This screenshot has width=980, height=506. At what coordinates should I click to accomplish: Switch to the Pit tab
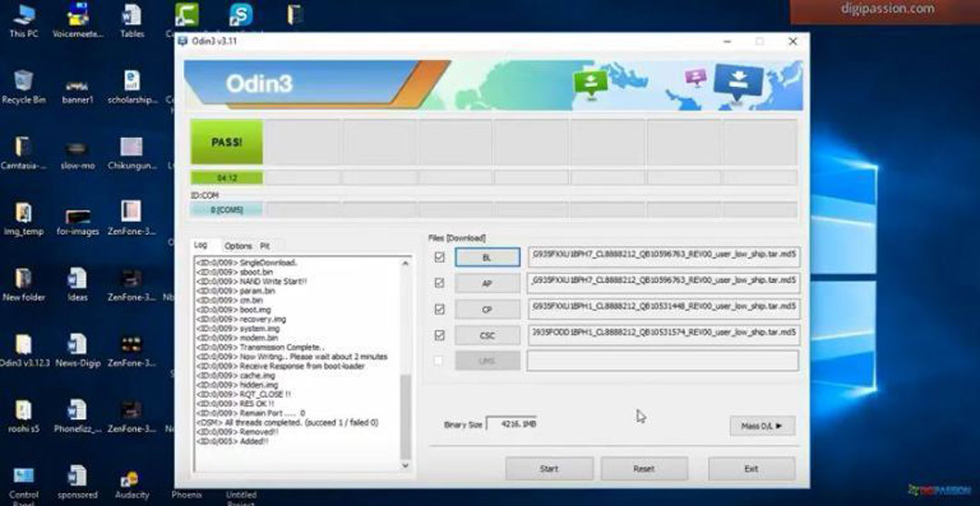click(265, 246)
